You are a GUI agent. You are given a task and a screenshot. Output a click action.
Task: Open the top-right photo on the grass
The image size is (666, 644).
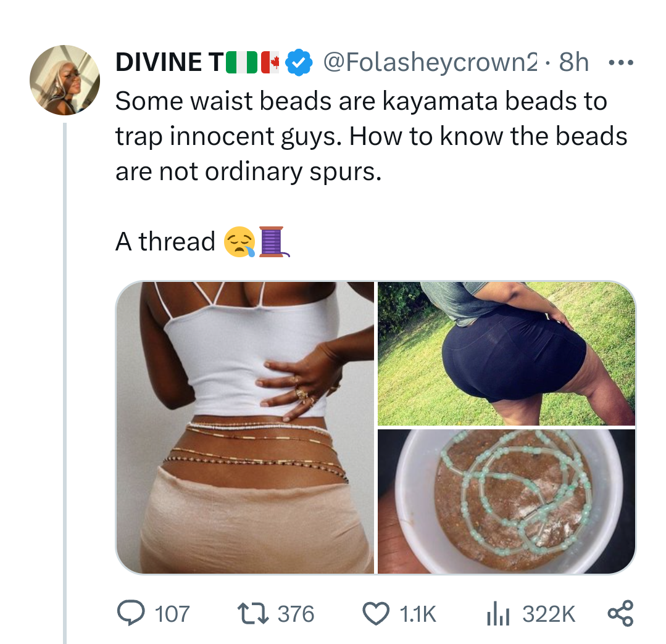tap(506, 353)
